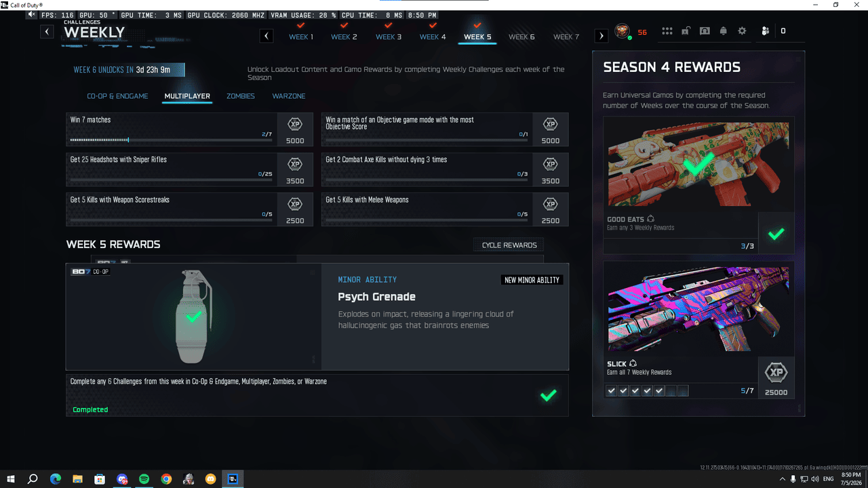The image size is (868, 488).
Task: Click ENG language indicator in taskbar
Action: (x=828, y=479)
